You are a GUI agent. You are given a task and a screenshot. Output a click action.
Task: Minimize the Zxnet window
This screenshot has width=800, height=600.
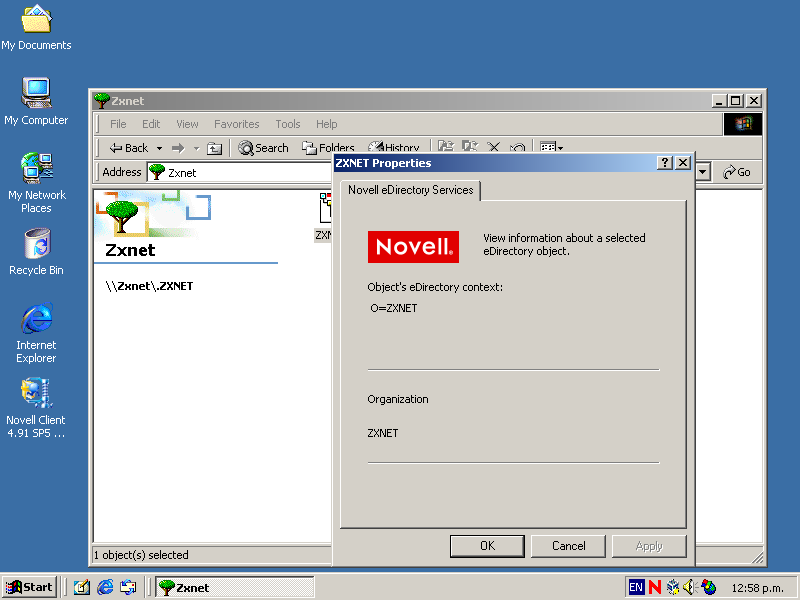tap(719, 101)
